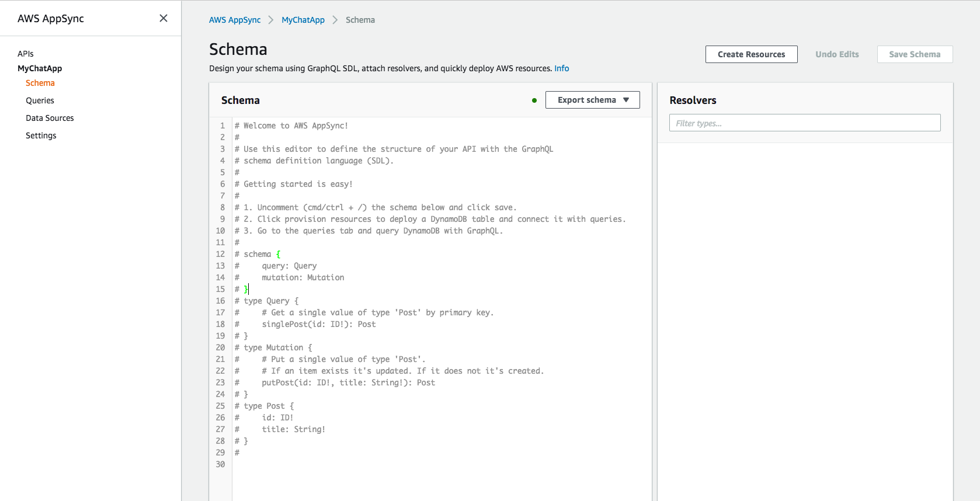
Task: Click empty line 30 in the editor
Action: tap(442, 464)
